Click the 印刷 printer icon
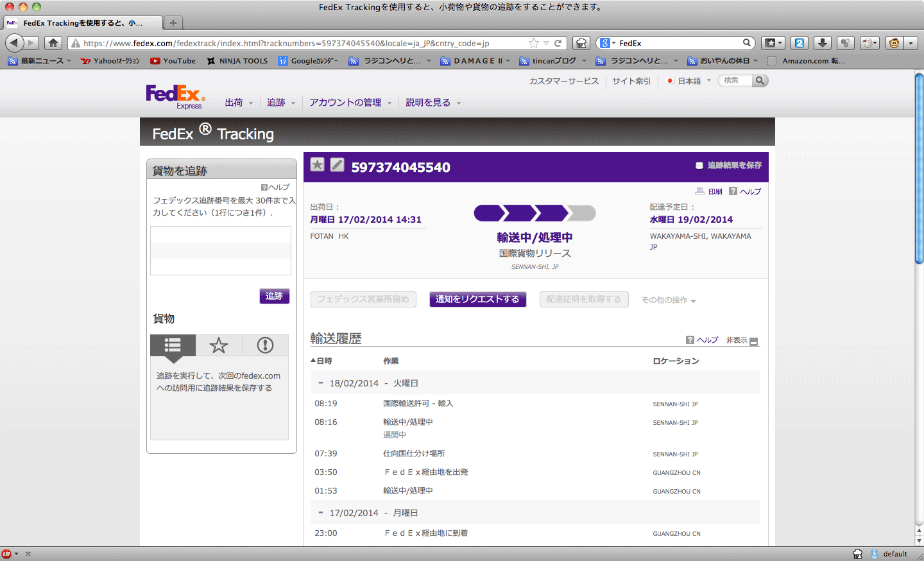The image size is (924, 561). pos(699,191)
